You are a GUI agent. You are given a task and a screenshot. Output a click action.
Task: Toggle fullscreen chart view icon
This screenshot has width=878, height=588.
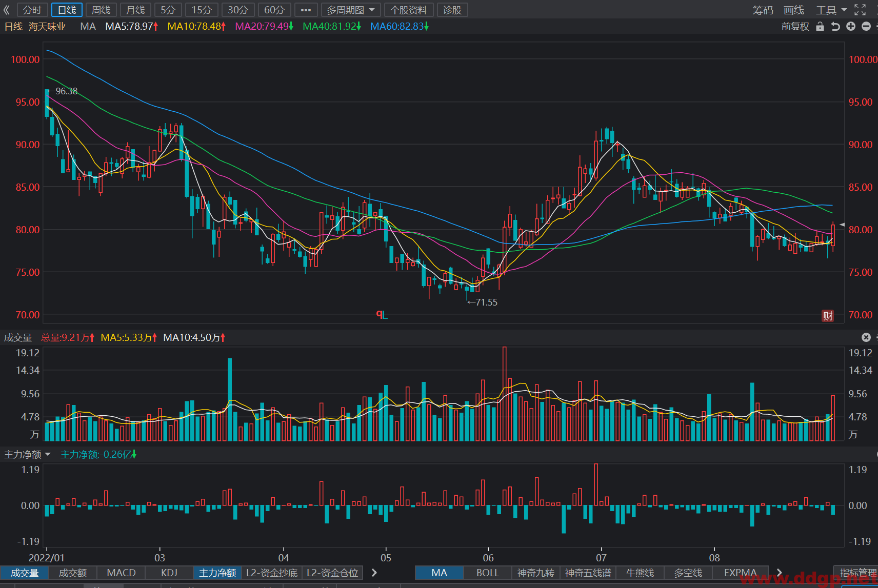click(x=860, y=10)
